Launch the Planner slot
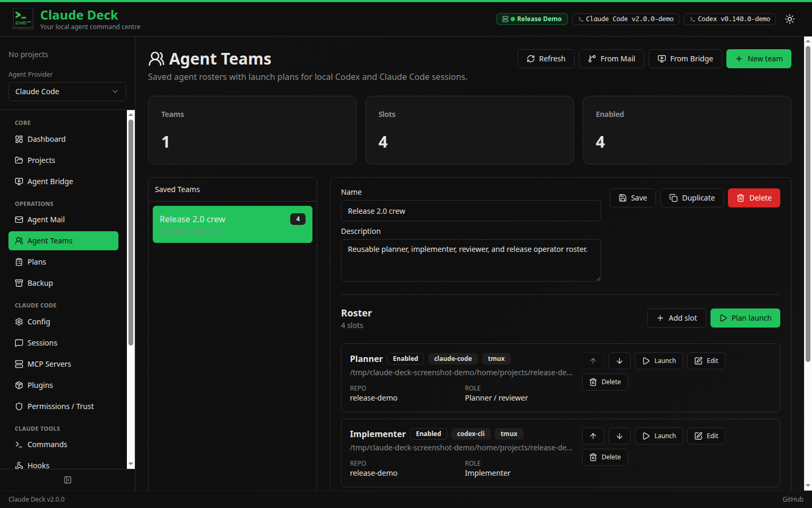 pyautogui.click(x=659, y=361)
